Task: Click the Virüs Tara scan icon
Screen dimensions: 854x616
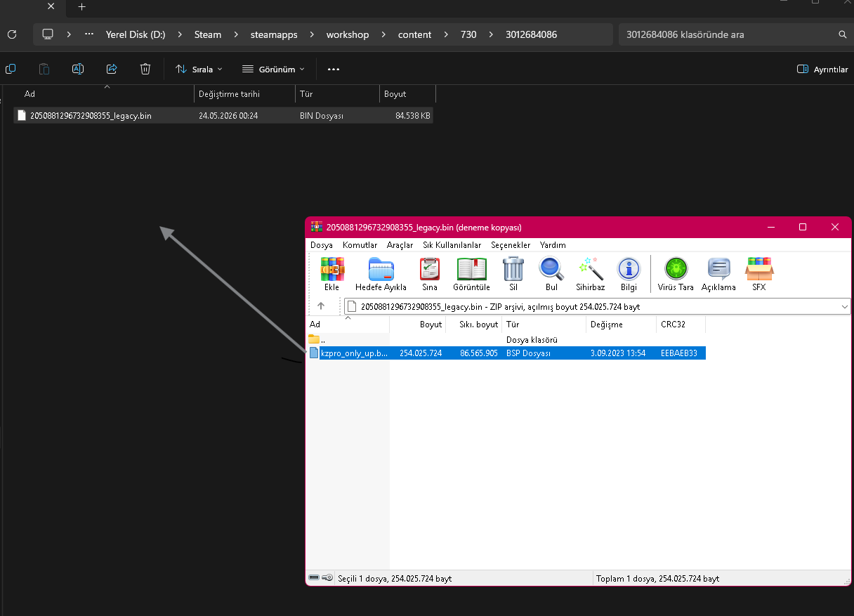Action: [676, 269]
